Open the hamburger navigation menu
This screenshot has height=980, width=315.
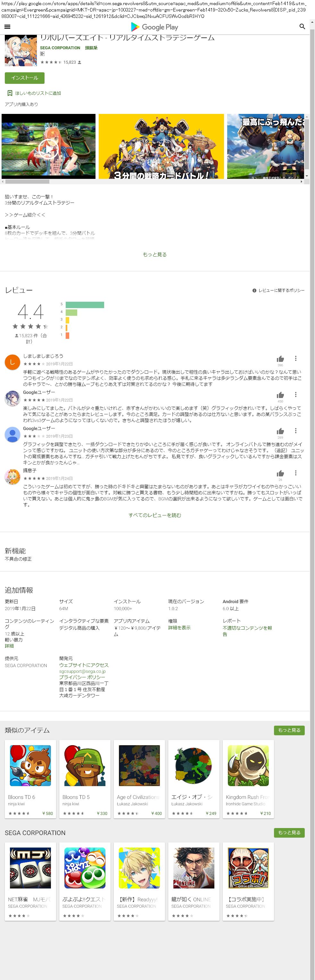tap(7, 27)
